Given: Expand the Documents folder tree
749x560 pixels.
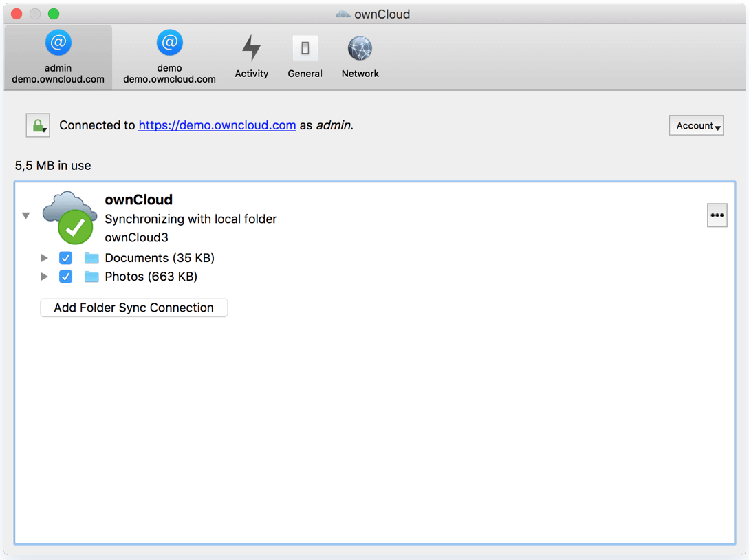Looking at the screenshot, I should 44,257.
